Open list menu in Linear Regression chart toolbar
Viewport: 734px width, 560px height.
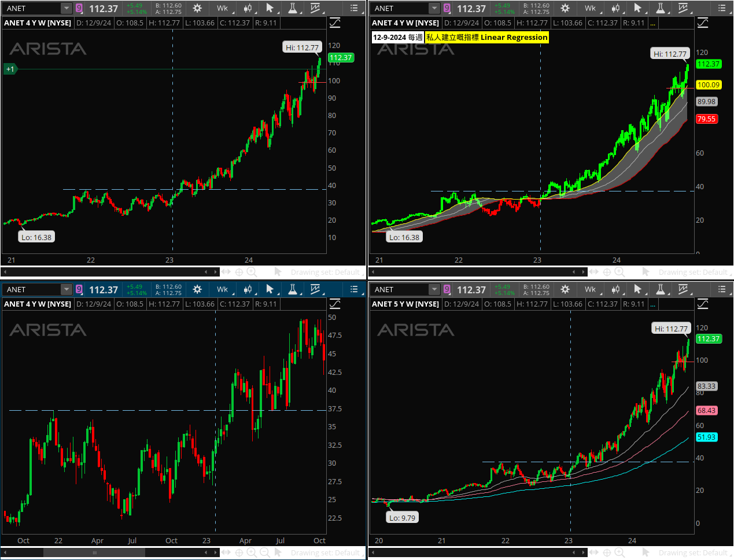[x=722, y=8]
